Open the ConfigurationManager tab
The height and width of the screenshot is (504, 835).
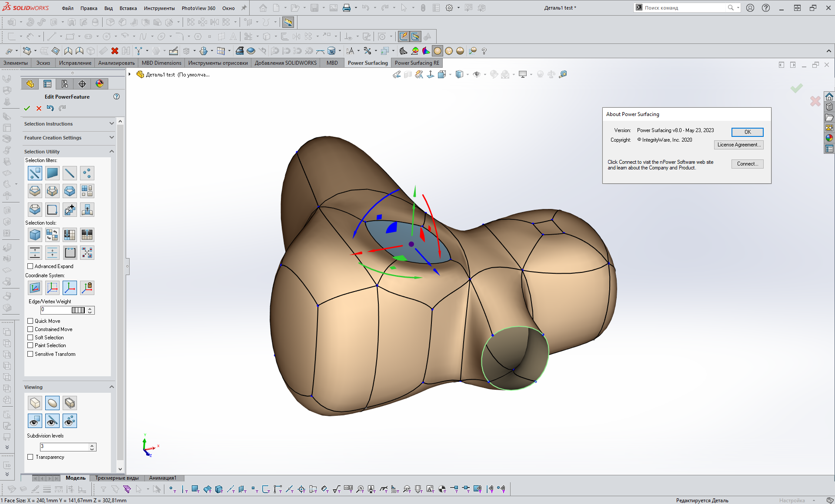coord(65,84)
